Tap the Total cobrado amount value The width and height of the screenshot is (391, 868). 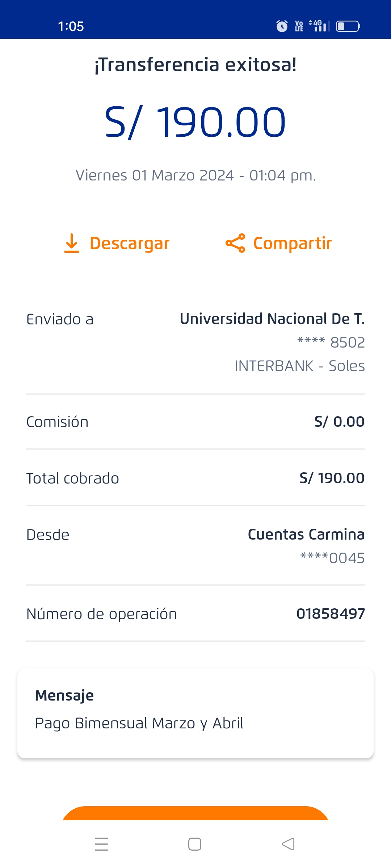(332, 478)
